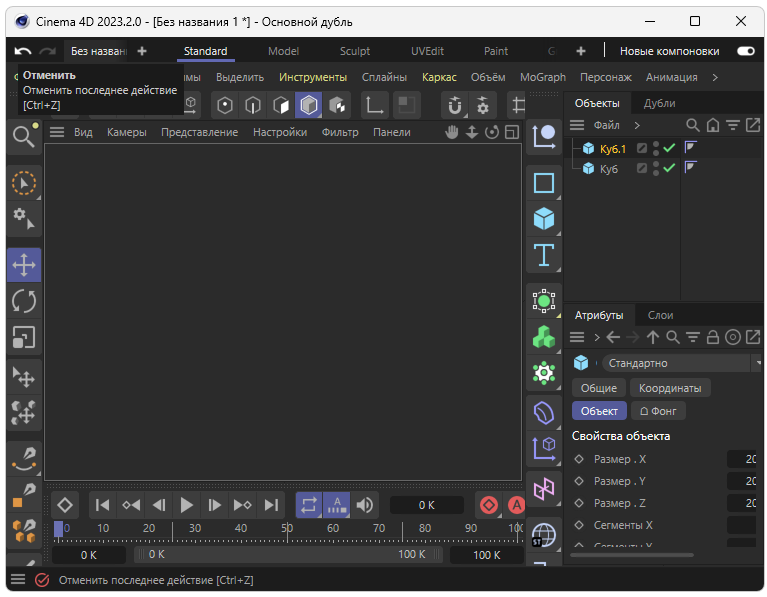The height and width of the screenshot is (597, 767).
Task: Open the search magnifier in left toolbar
Action: pos(24,136)
